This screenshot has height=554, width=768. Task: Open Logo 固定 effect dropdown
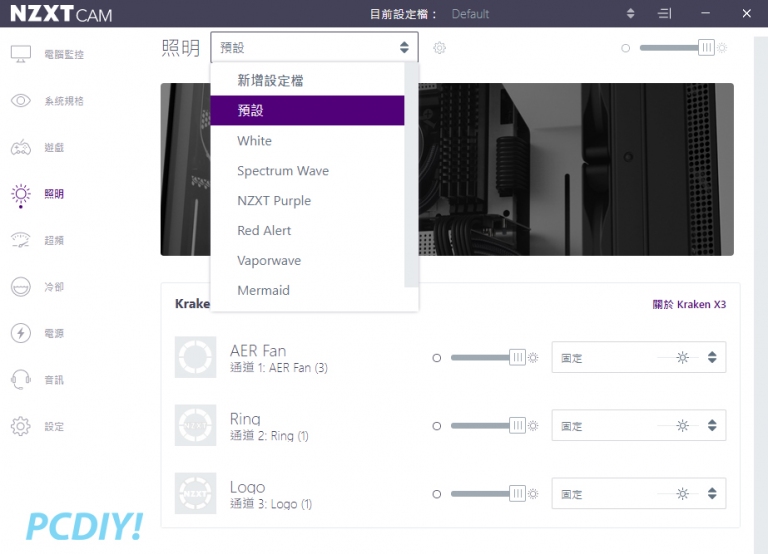(x=639, y=494)
